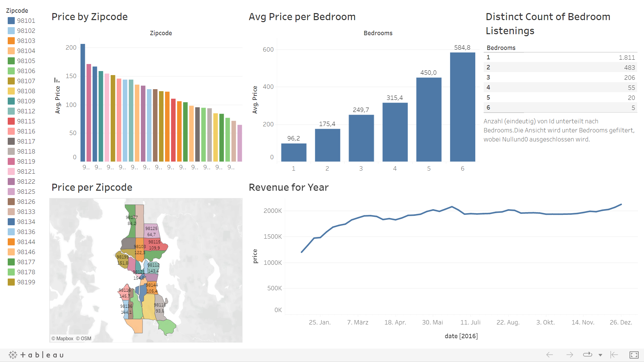Click the sort icon beside Avg. Price axis

(57, 80)
